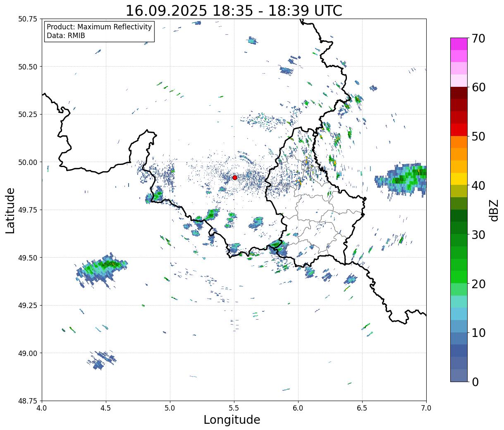The width and height of the screenshot is (504, 430).
Task: Click the colorbar tick label '70'
Action: pyautogui.click(x=478, y=38)
